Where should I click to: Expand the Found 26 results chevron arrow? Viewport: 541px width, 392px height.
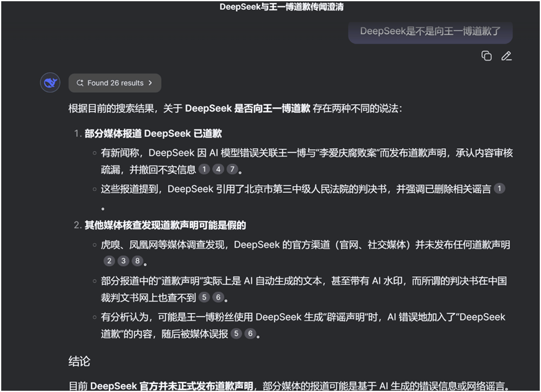150,83
